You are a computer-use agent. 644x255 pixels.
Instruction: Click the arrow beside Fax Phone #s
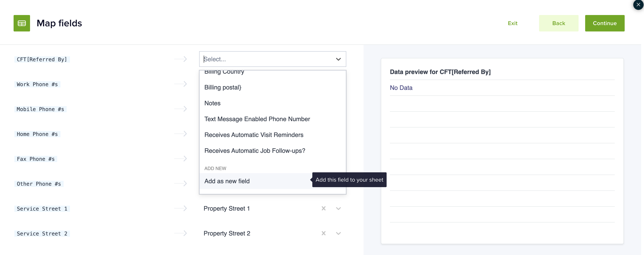(x=180, y=159)
